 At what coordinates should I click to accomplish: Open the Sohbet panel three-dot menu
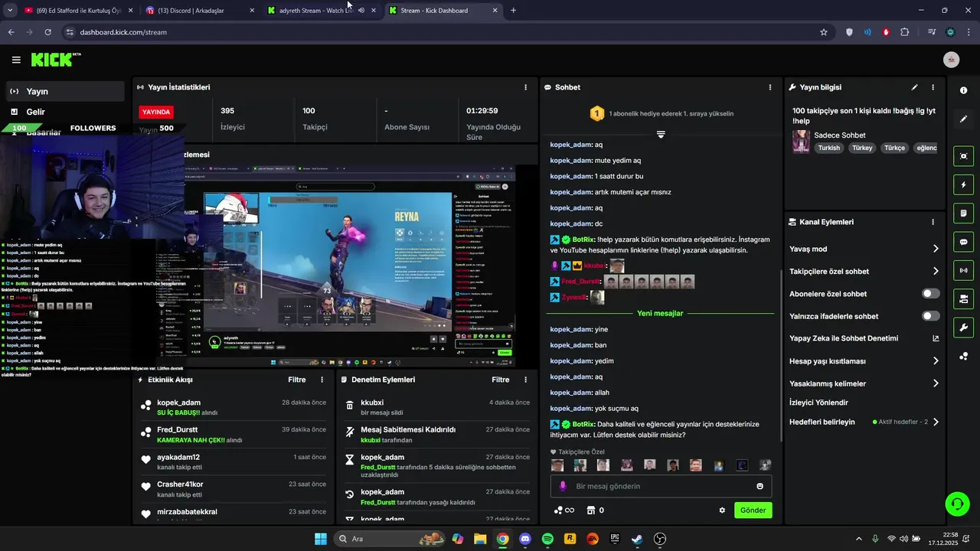[x=770, y=87]
